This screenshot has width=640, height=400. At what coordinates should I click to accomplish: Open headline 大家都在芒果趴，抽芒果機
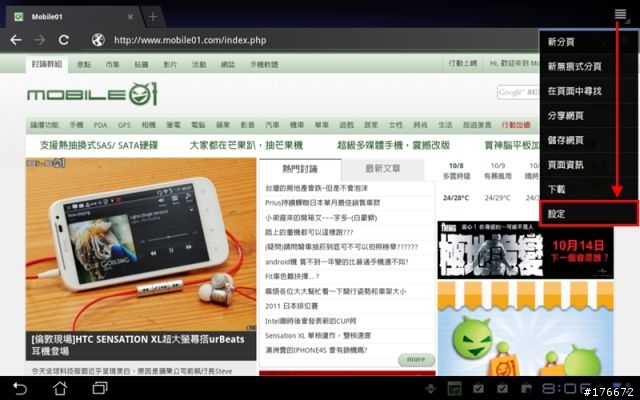(x=247, y=145)
